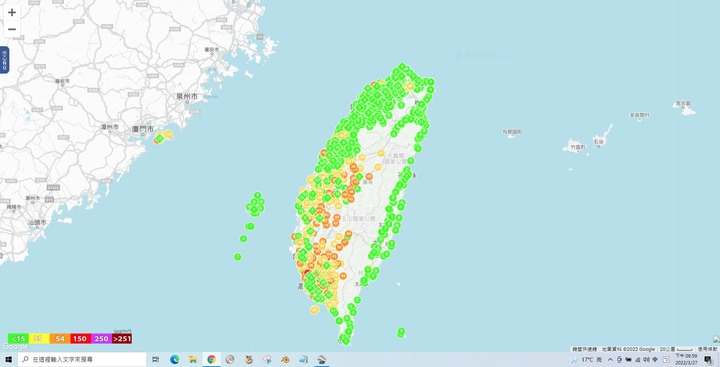Select the red 150 legend swatch
The height and width of the screenshot is (367, 720).
(x=80, y=339)
